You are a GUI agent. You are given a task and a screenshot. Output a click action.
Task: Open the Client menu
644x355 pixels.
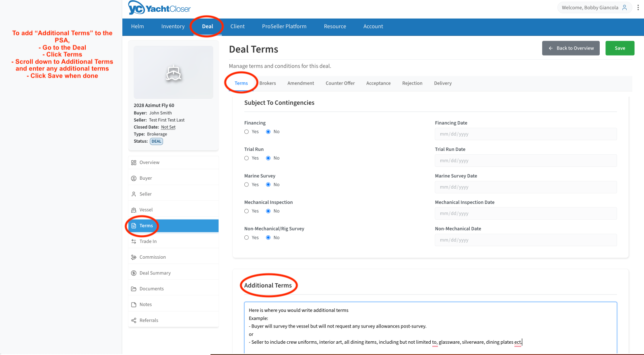(237, 27)
